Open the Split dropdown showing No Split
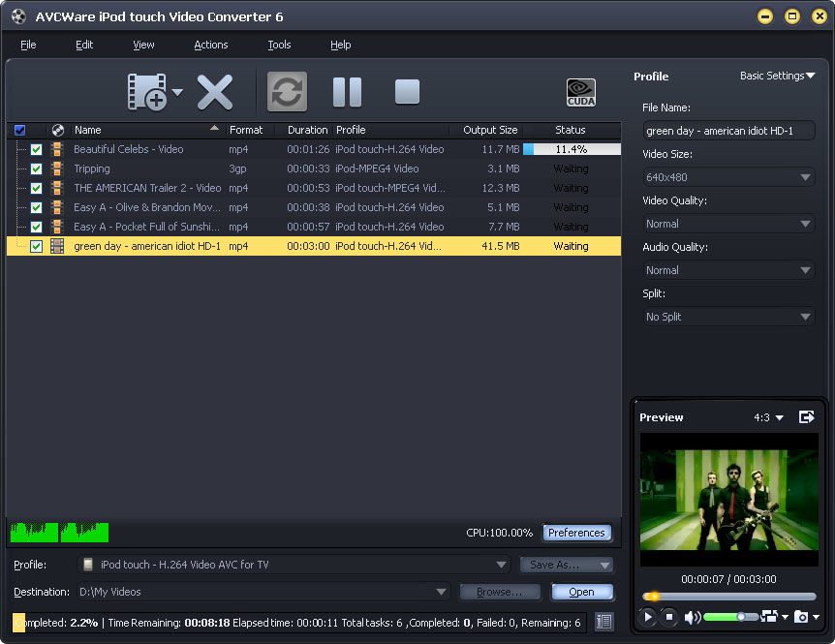Screen dimensions: 835x644 (728, 317)
